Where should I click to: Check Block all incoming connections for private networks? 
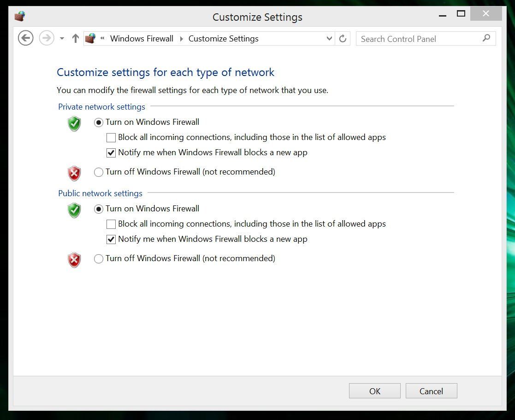[x=111, y=137]
